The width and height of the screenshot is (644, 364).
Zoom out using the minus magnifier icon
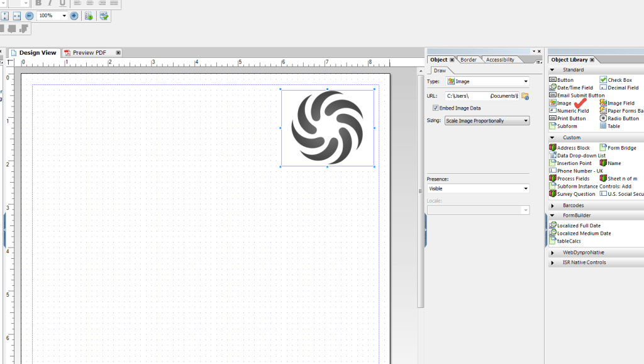(28, 16)
